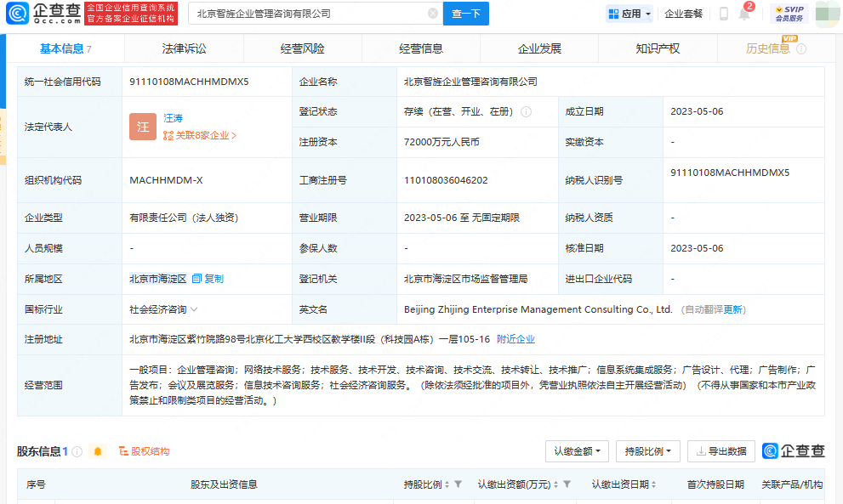Select organization code MACHHMDM-X
Image resolution: width=843 pixels, height=504 pixels.
click(166, 180)
